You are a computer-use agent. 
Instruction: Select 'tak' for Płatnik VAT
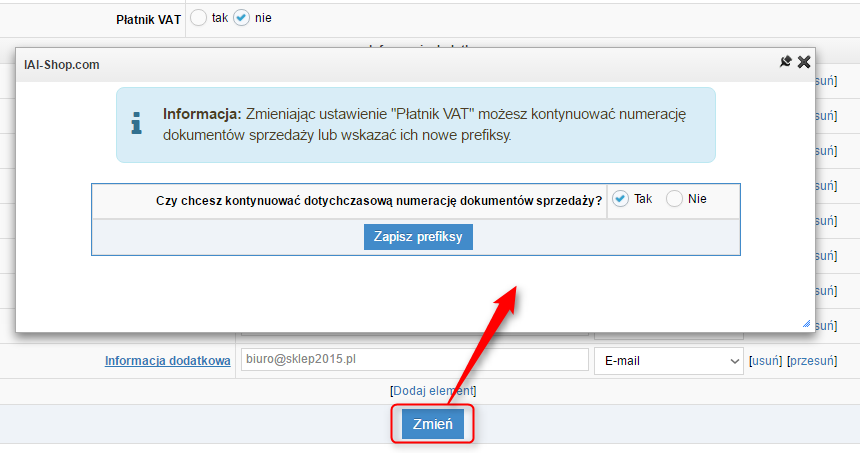(x=198, y=18)
